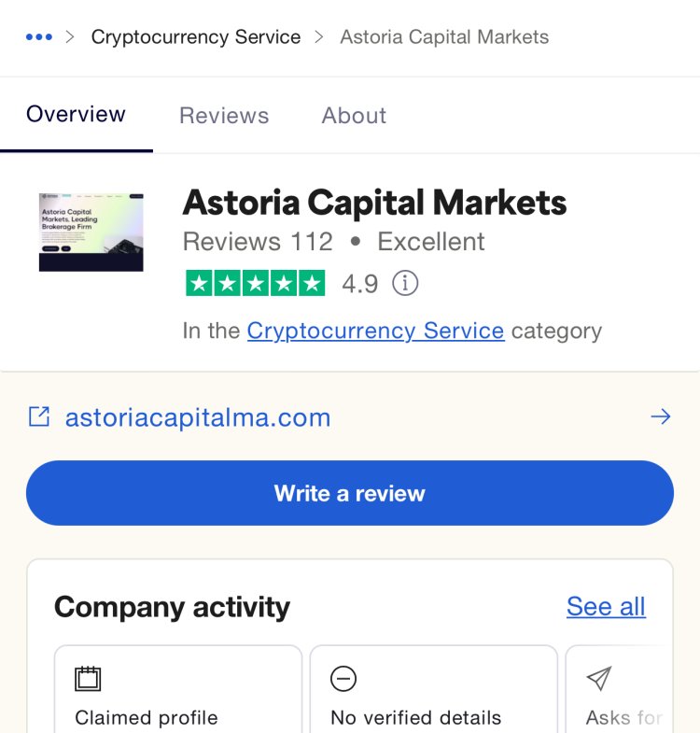Open the No verified details card

[433, 689]
